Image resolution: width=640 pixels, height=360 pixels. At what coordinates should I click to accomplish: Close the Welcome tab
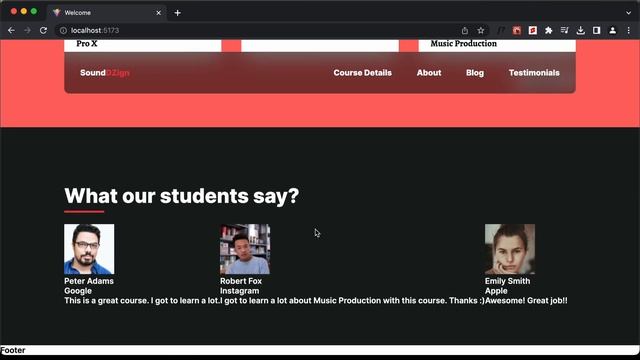158,13
